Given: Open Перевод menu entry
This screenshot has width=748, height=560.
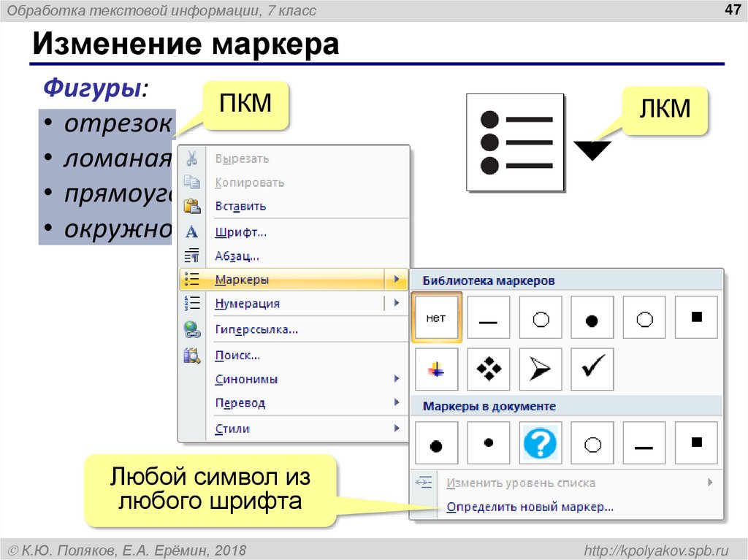Looking at the screenshot, I should coord(294,403).
